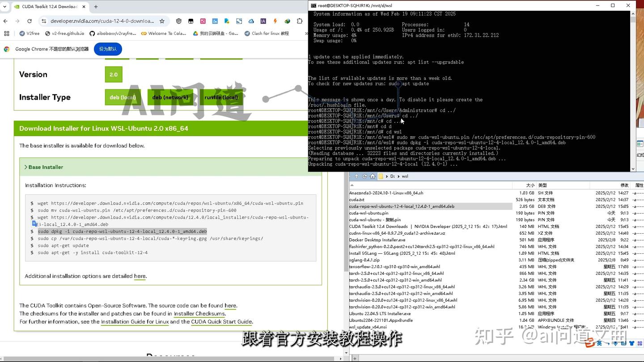Open the IA extension icon in Chrome toolbar

pyautogui.click(x=263, y=21)
